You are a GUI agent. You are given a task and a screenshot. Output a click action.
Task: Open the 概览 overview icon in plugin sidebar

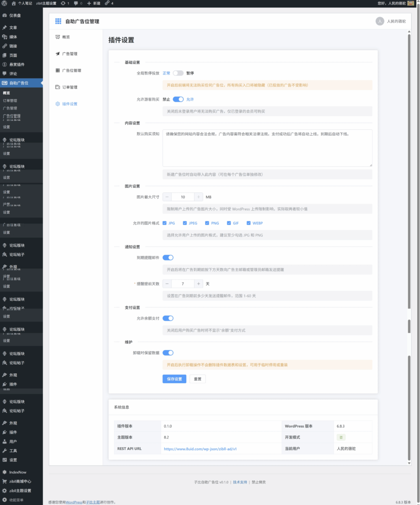click(x=58, y=37)
